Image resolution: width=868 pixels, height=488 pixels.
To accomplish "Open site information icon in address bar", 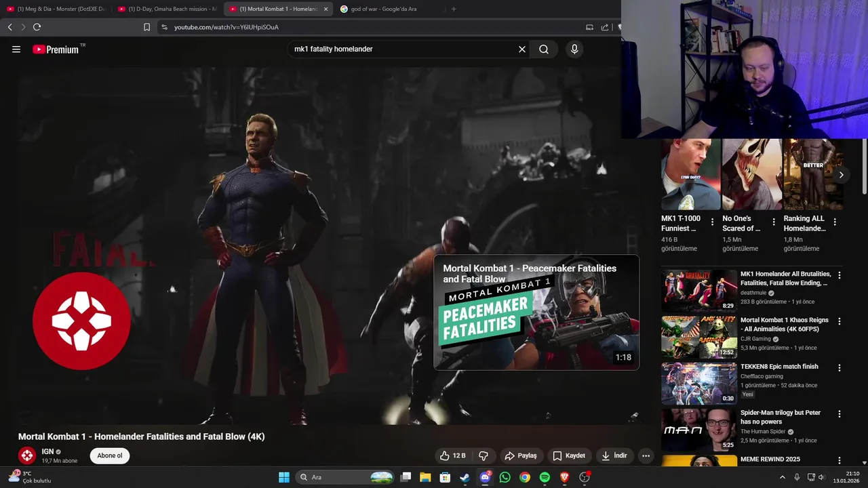I will pos(164,27).
